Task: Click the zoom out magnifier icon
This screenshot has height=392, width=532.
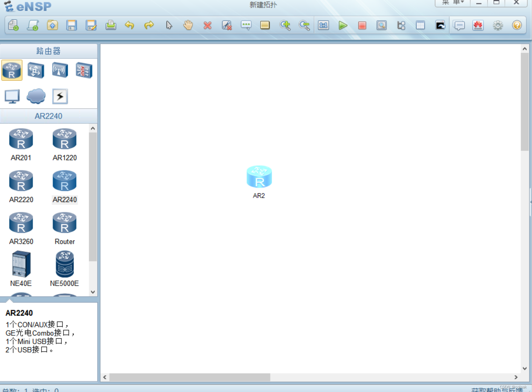Action: click(x=304, y=25)
